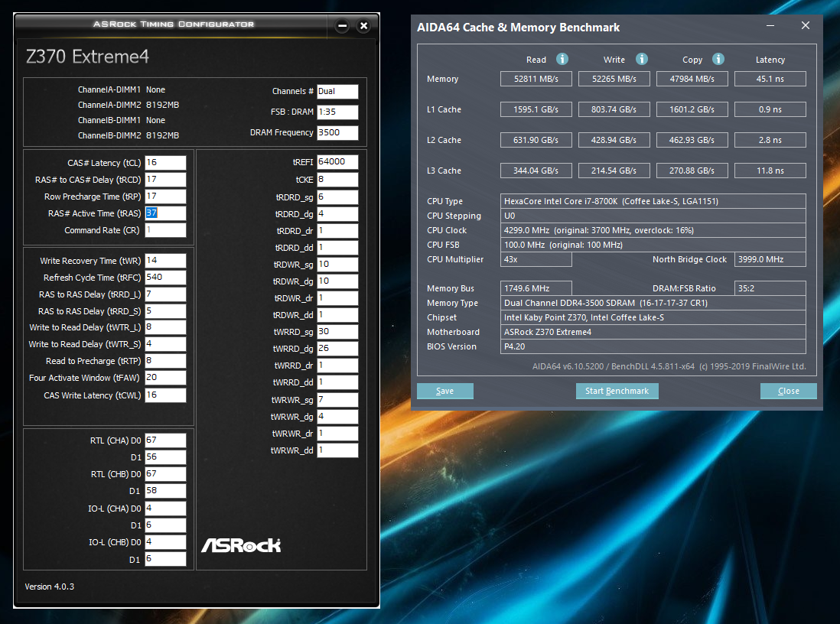Click the Version 4.0.3 text
The image size is (840, 624).
[49, 587]
